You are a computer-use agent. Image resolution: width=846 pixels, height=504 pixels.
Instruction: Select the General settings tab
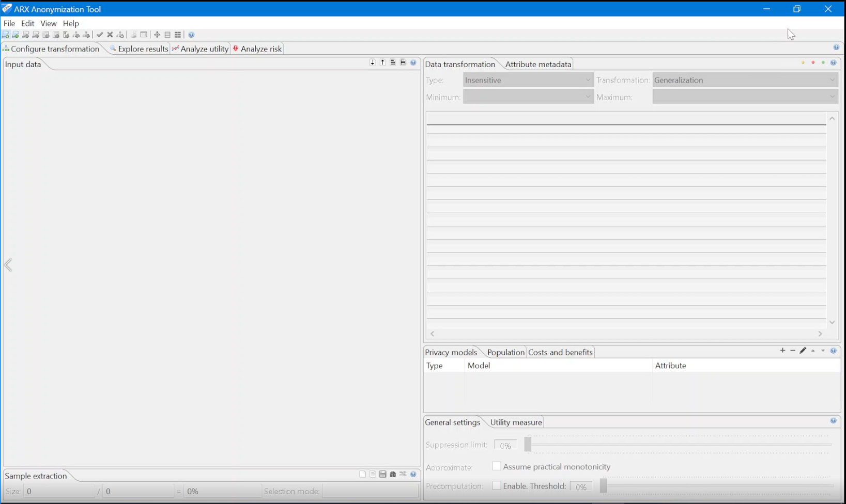(x=452, y=422)
